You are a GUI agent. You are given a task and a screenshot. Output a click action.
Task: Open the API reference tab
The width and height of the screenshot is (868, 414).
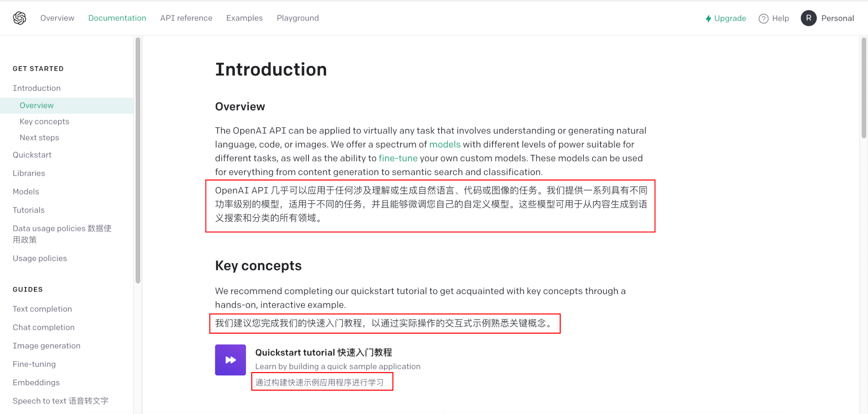tap(186, 18)
